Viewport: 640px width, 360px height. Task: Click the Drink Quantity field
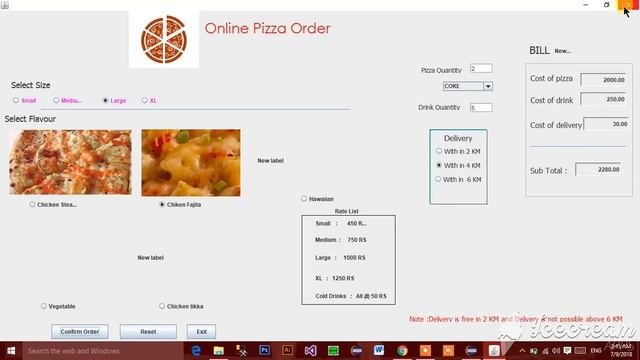click(x=481, y=107)
